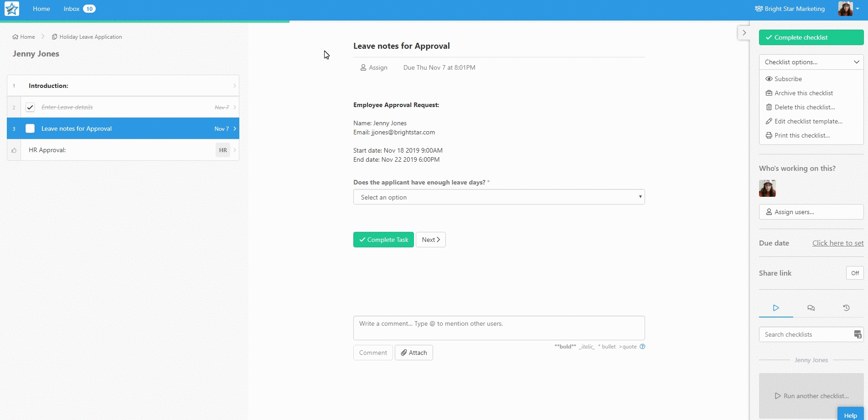Click the HR thumbs-up approval icon
This screenshot has width=868, height=420.
tap(14, 150)
